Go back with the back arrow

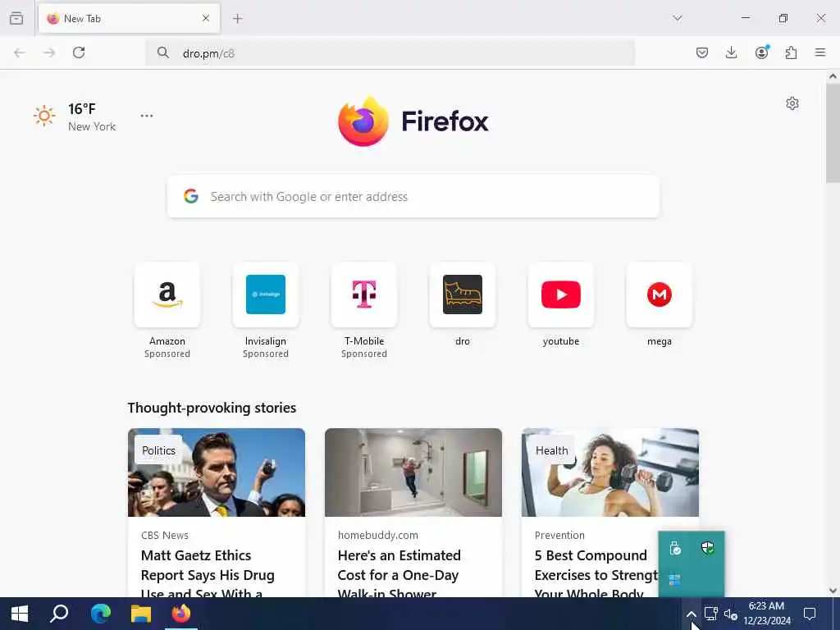20,52
